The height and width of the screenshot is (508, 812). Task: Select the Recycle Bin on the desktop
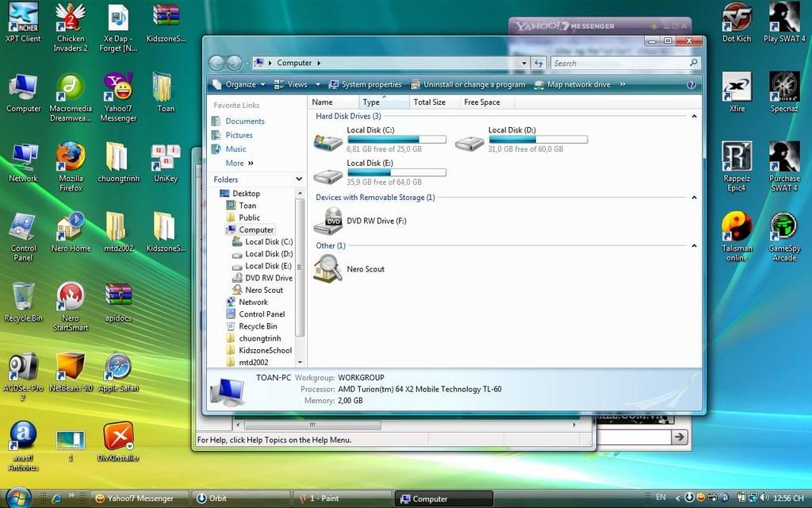coord(23,302)
